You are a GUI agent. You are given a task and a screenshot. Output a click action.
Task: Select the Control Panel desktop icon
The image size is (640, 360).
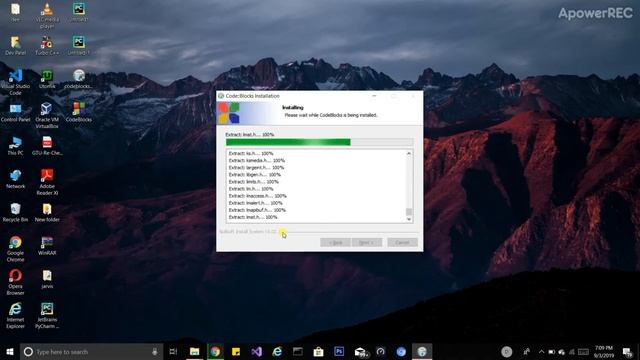click(16, 113)
